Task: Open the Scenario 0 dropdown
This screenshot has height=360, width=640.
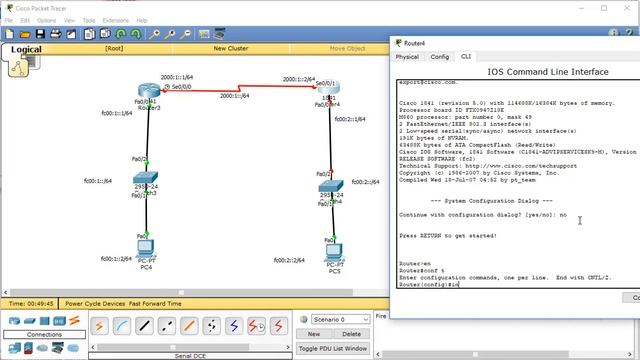Action: 340,319
